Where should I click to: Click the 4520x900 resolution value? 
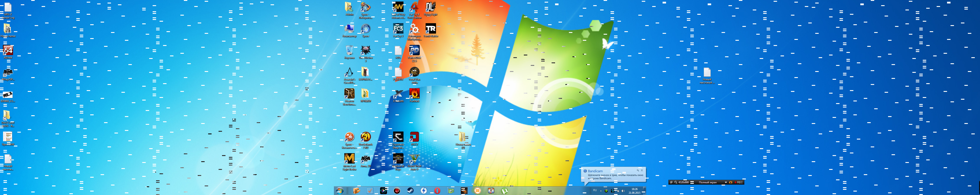(683, 182)
